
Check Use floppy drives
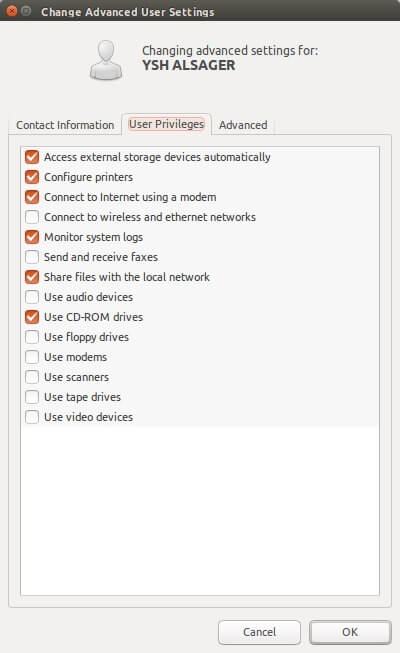[32, 337]
